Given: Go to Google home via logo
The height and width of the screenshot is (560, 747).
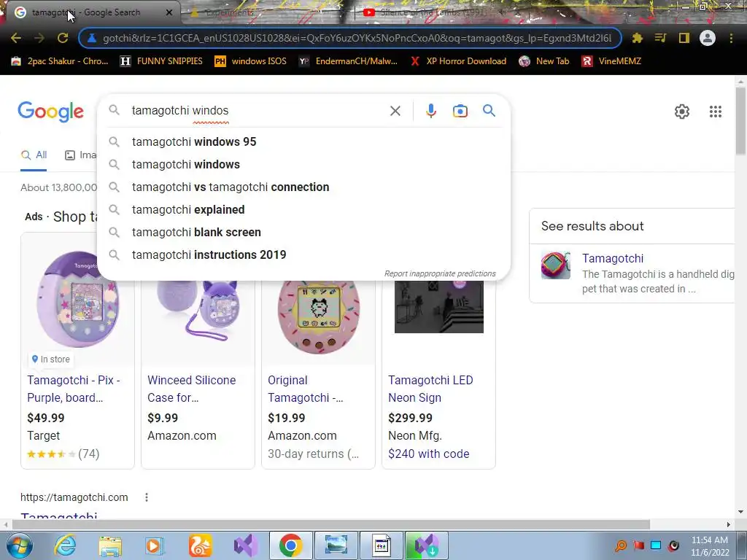Looking at the screenshot, I should (50, 112).
